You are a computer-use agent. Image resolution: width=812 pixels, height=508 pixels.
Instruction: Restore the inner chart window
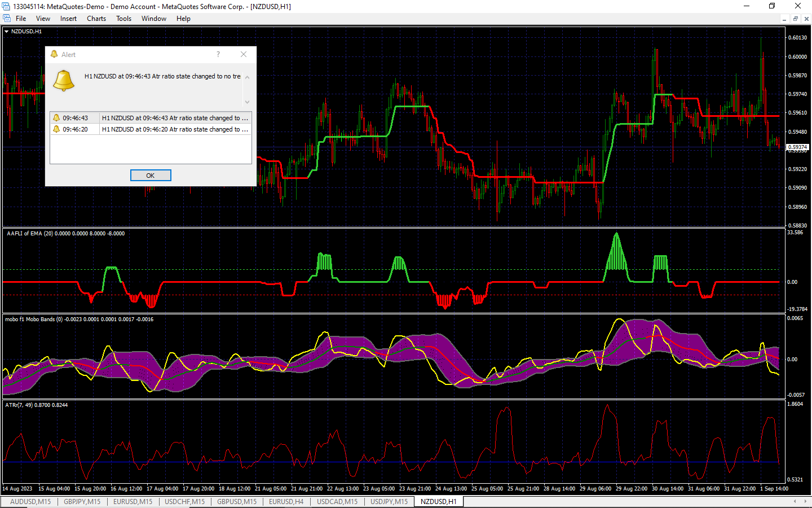pos(795,19)
